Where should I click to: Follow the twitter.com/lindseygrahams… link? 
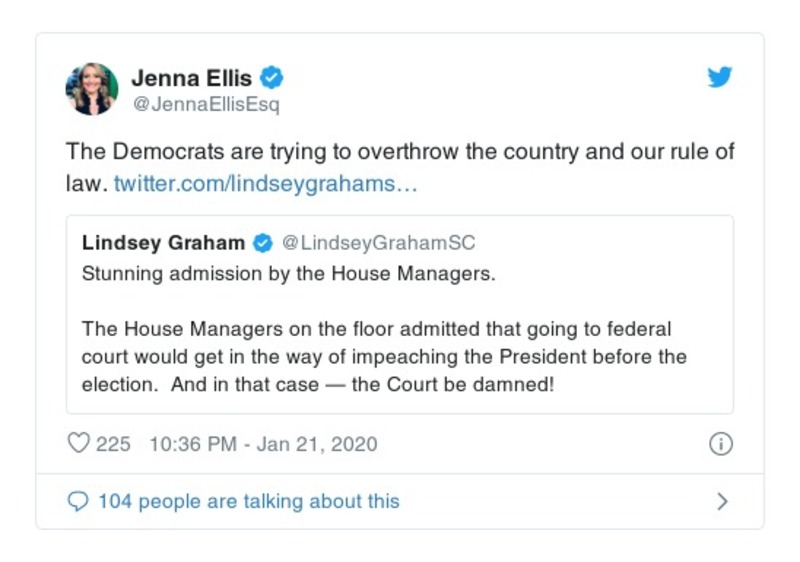(265, 184)
